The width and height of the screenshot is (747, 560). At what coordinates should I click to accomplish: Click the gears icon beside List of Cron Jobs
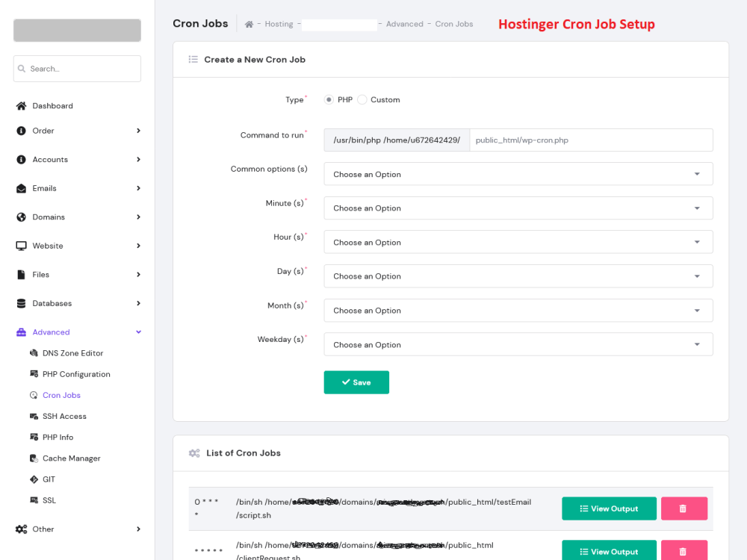point(194,453)
